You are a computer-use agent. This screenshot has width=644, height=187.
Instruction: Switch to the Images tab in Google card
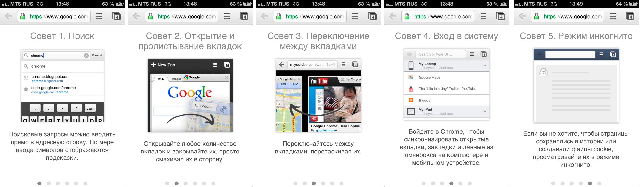176,79
